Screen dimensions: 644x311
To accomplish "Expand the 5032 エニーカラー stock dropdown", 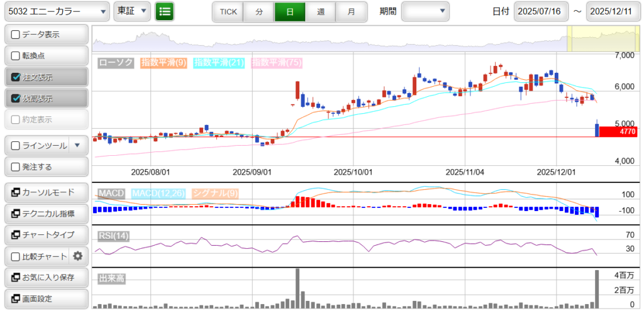I will 56,11.
